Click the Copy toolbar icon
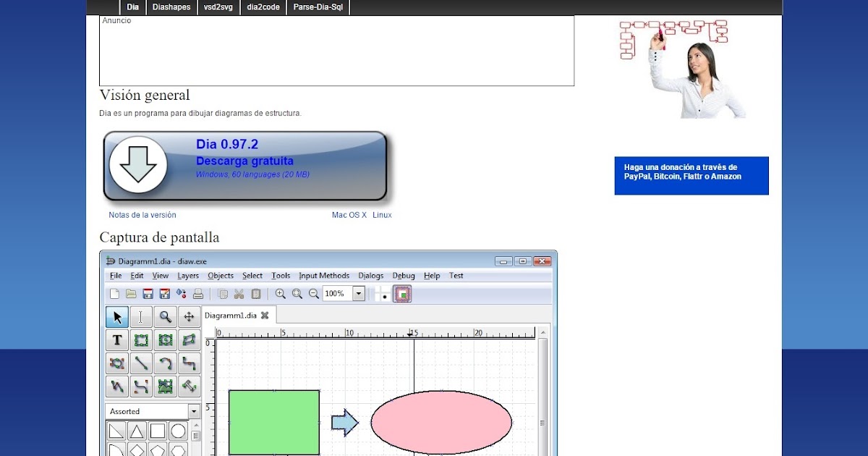The image size is (868, 456). click(x=223, y=294)
